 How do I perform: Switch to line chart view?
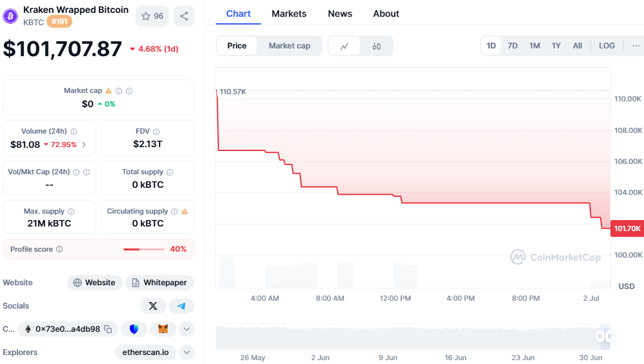pos(344,46)
